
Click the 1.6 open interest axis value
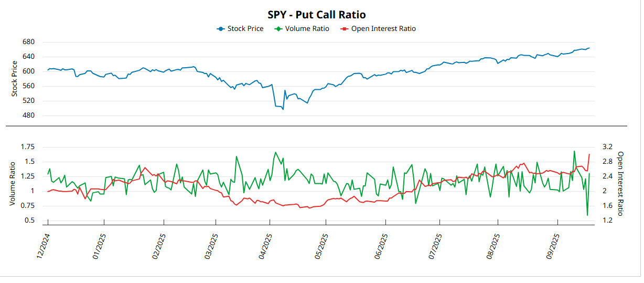tap(607, 205)
